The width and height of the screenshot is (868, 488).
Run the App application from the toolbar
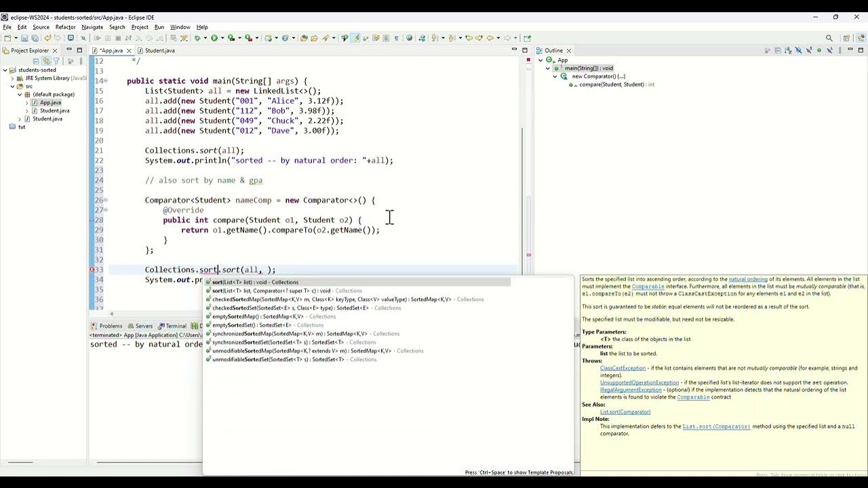point(214,37)
